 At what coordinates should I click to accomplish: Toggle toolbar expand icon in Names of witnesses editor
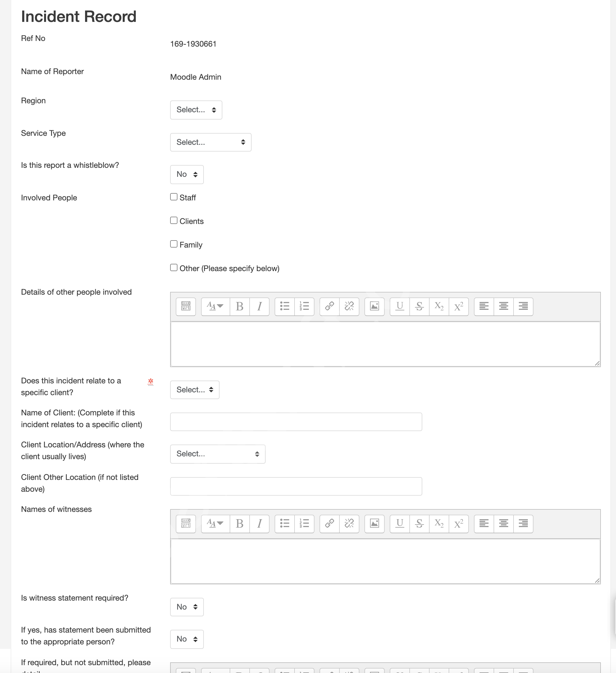tap(186, 523)
